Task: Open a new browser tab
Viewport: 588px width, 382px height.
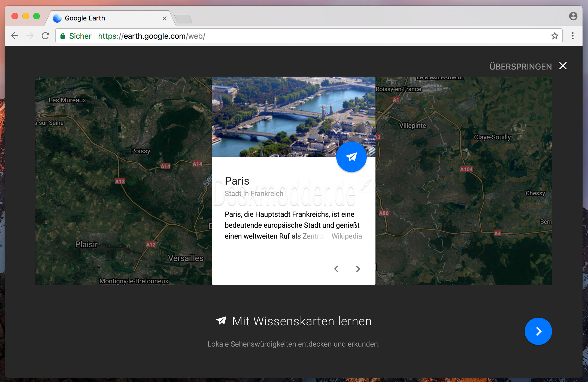Action: click(183, 19)
